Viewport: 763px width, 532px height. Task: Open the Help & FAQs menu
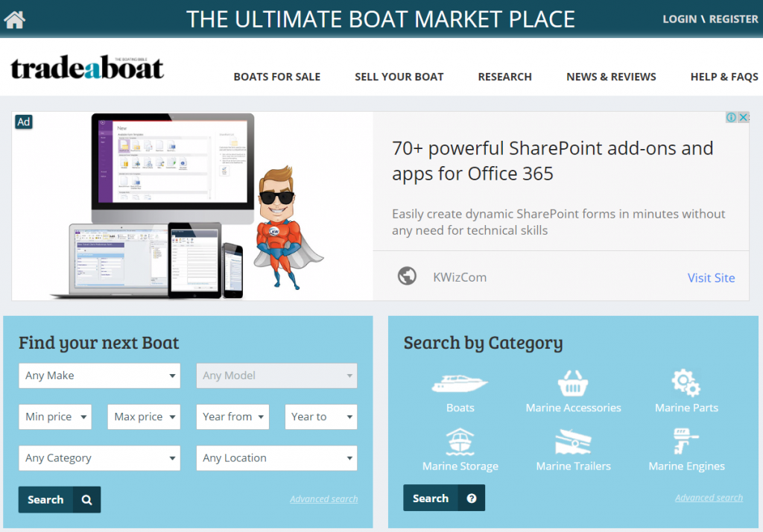[x=724, y=77]
